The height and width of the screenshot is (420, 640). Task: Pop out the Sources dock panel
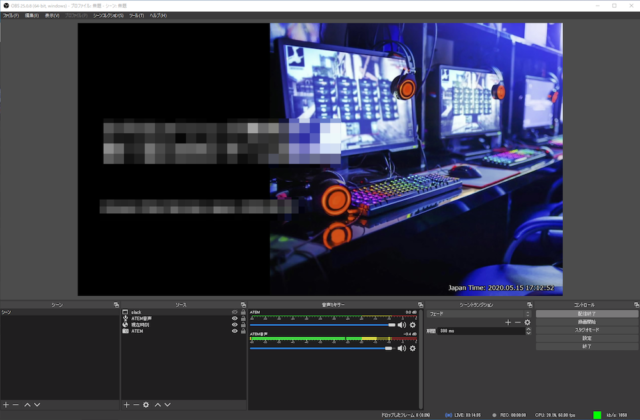(x=243, y=305)
